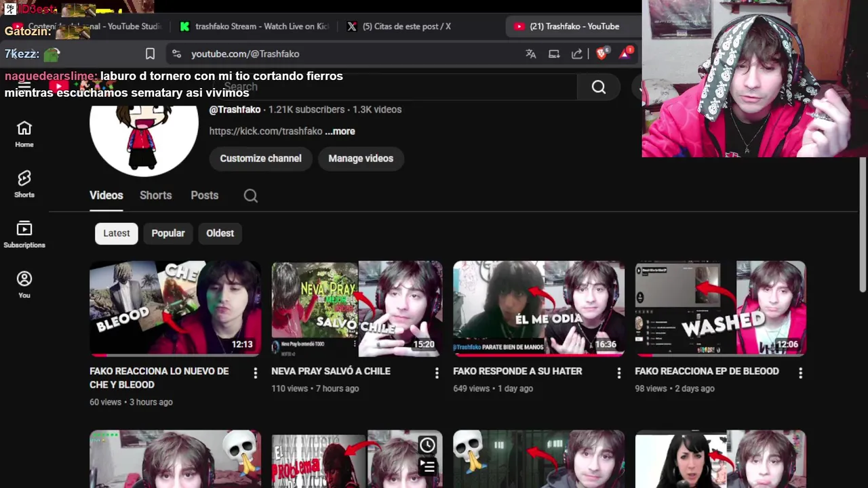Screen dimensions: 868x488
Task: Expand channel description with ...more
Action: pos(340,131)
